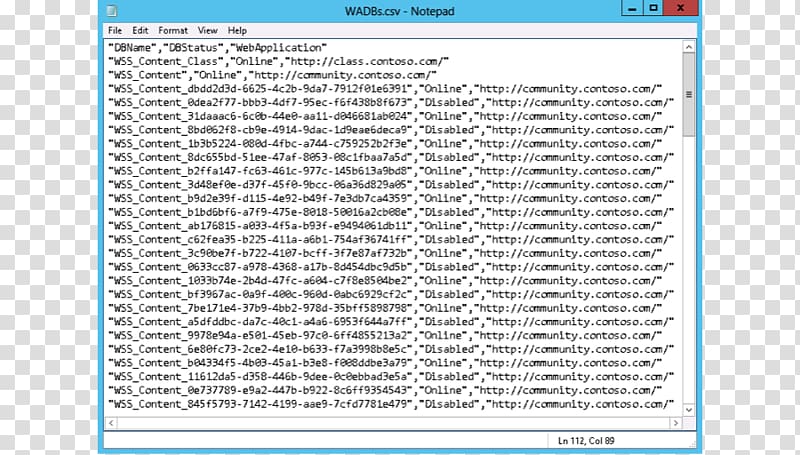
Task: Click the vertical scrollbar thumb
Action: point(689,94)
